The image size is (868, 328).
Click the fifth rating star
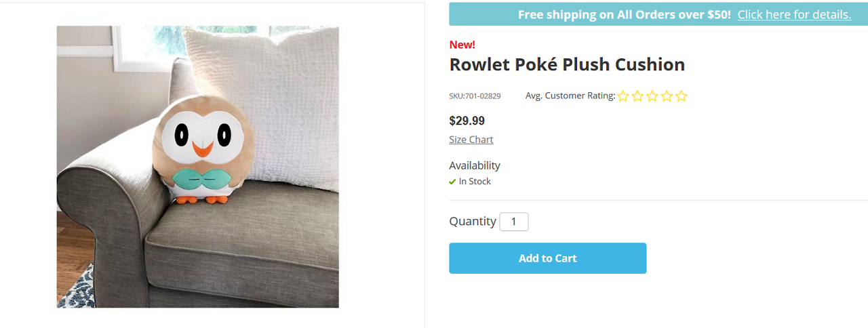pos(682,96)
